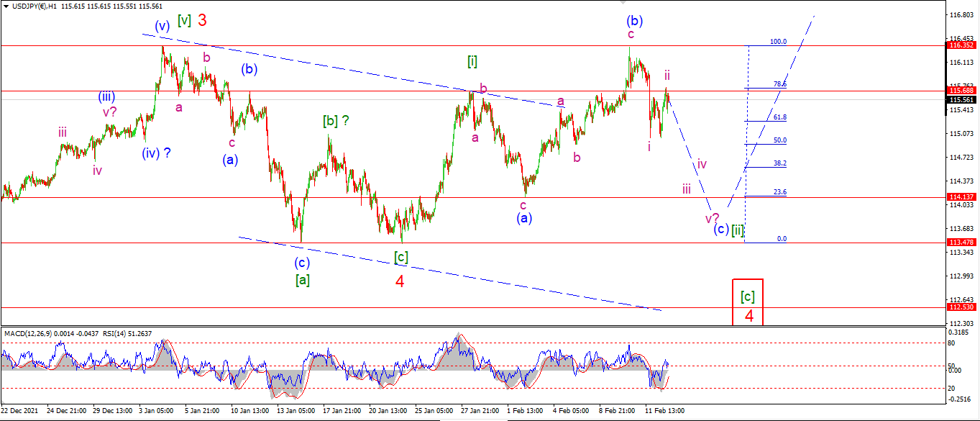Click the black 115.561 current price tag
The width and height of the screenshot is (980, 421).
pyautogui.click(x=961, y=99)
